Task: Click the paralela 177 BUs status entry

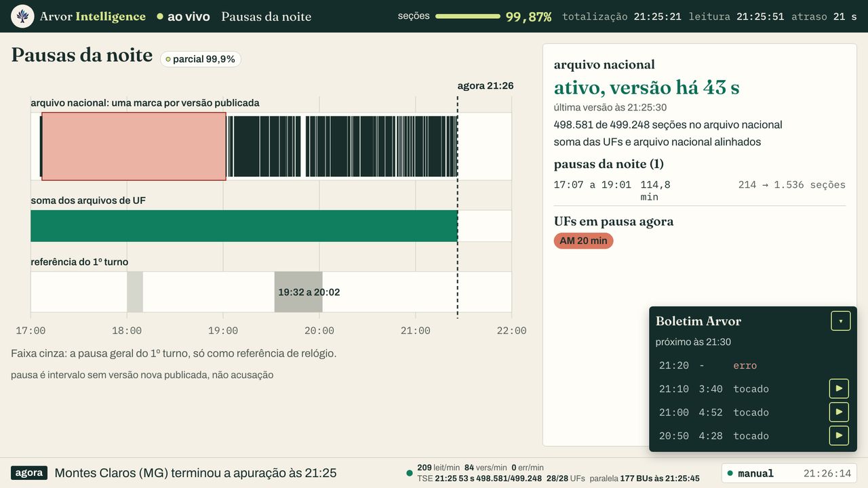Action: tap(644, 479)
